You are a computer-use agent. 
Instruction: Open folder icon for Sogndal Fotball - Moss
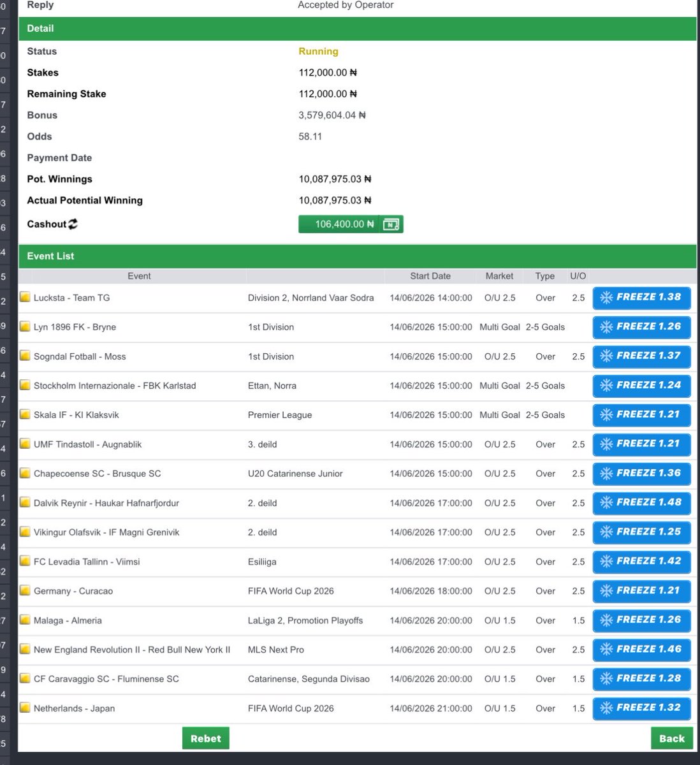click(x=25, y=356)
